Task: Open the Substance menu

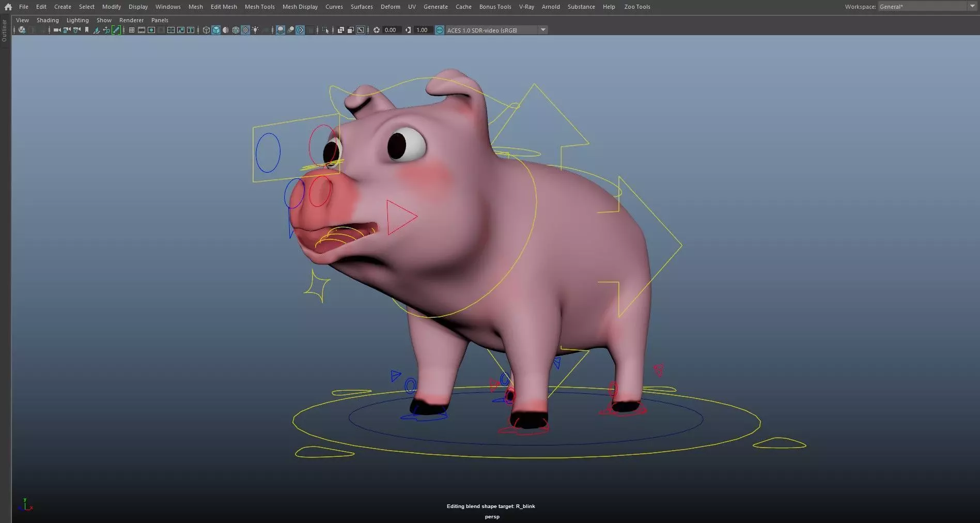Action: click(x=581, y=7)
